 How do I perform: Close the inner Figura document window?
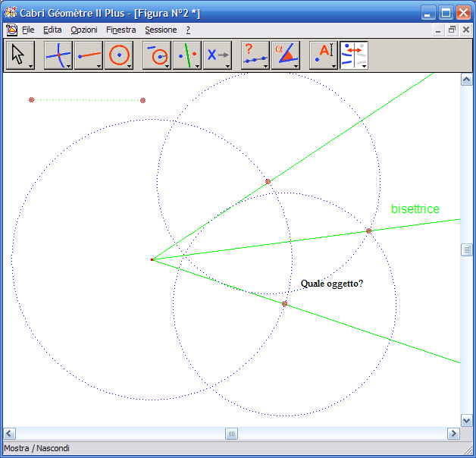(x=466, y=30)
